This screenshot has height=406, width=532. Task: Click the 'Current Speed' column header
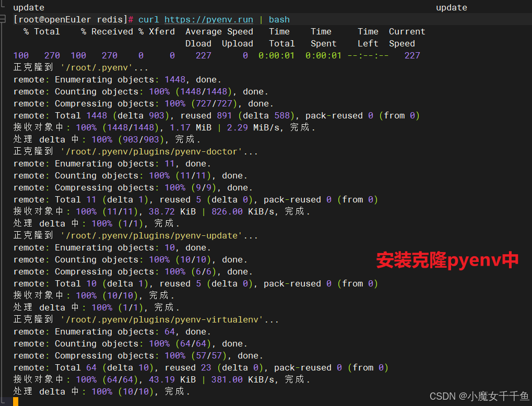click(407, 38)
